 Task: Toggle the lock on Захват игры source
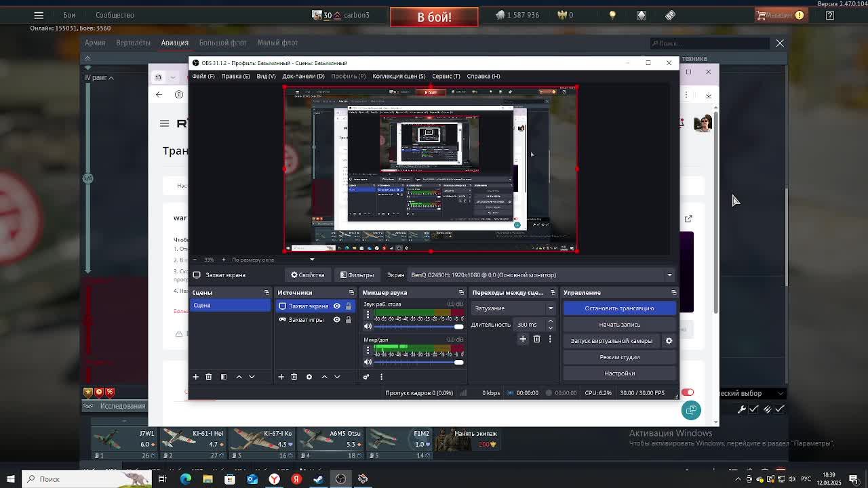(x=349, y=320)
